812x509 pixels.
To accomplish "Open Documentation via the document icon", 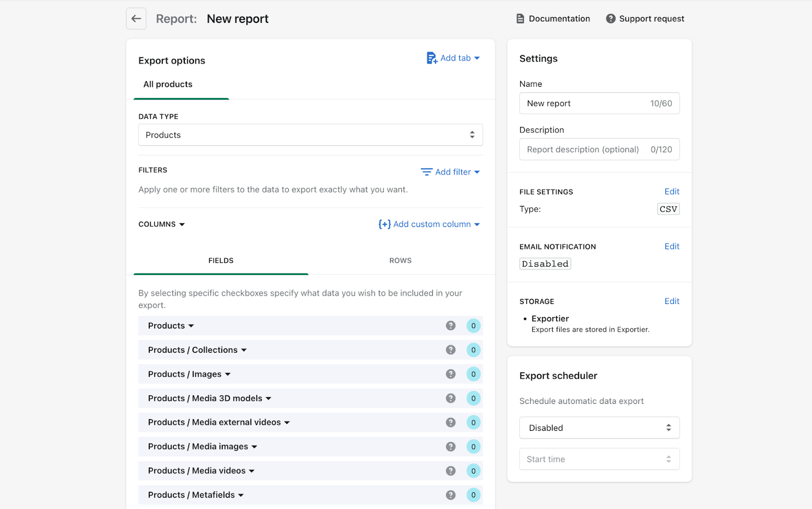I will (520, 18).
